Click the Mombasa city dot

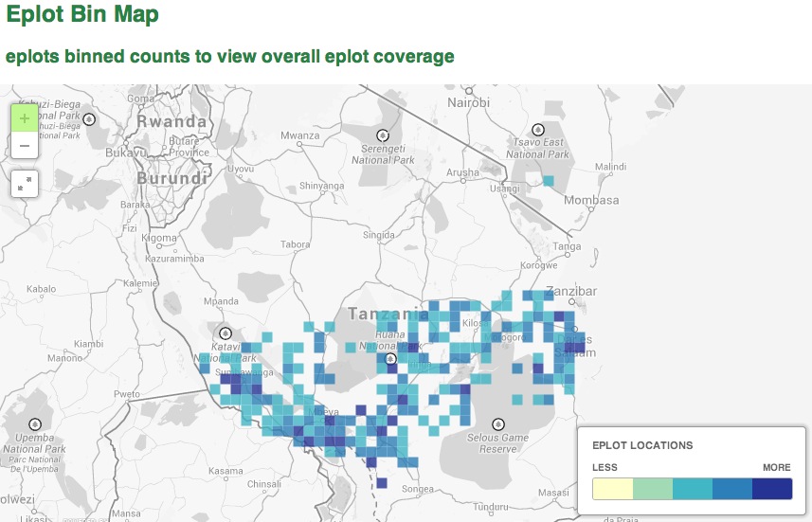(591, 209)
